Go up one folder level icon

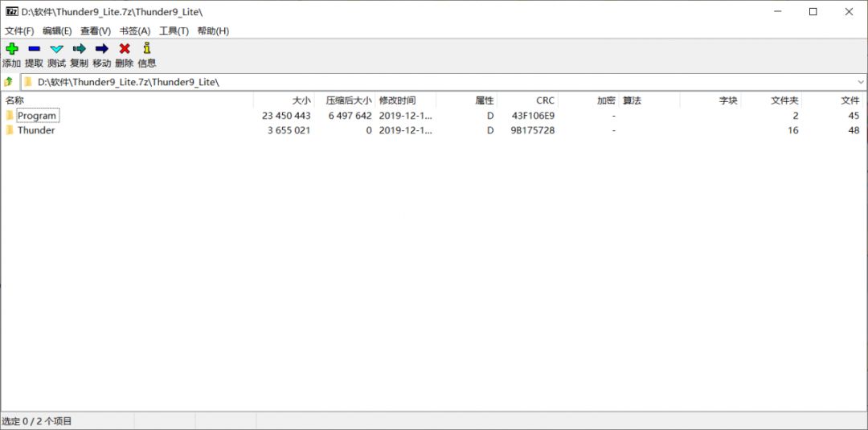pos(8,82)
